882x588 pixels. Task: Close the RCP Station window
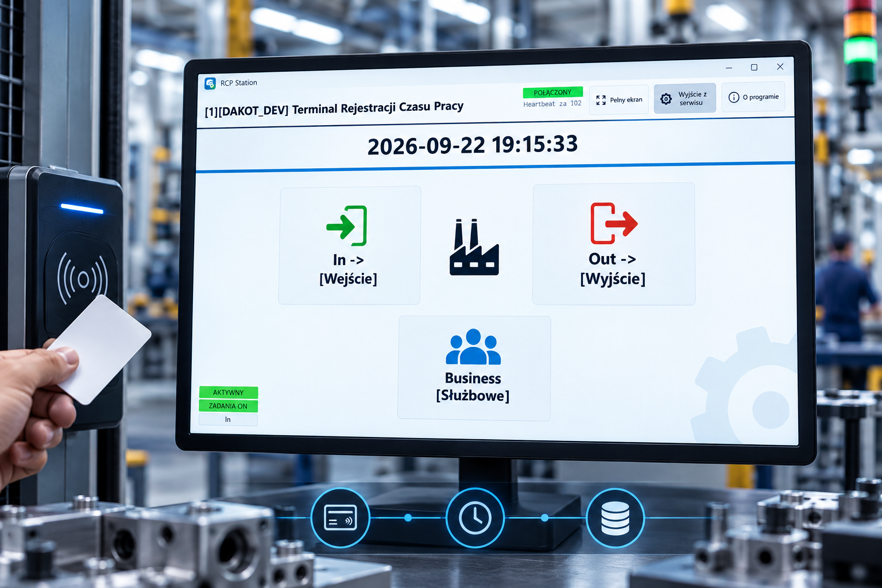point(780,67)
